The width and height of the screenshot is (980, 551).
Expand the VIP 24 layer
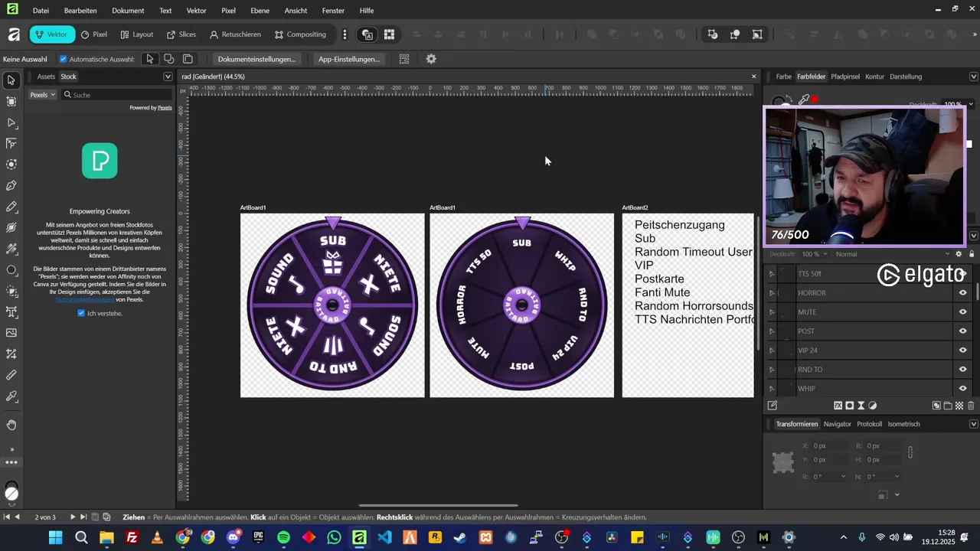[772, 350]
